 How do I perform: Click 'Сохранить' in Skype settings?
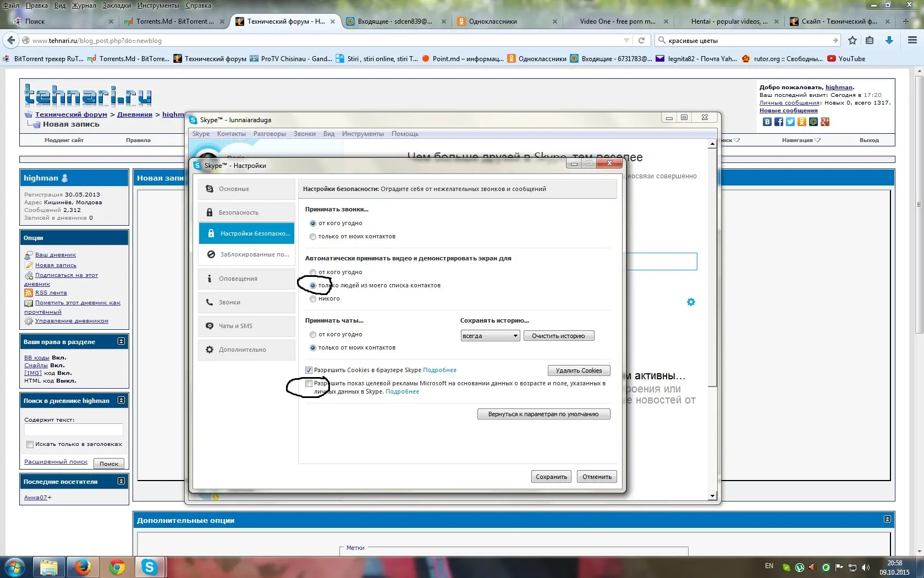point(552,477)
